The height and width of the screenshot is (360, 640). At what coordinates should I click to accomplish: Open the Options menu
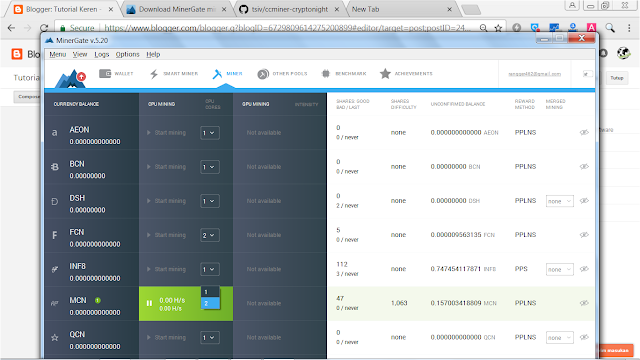(127, 54)
